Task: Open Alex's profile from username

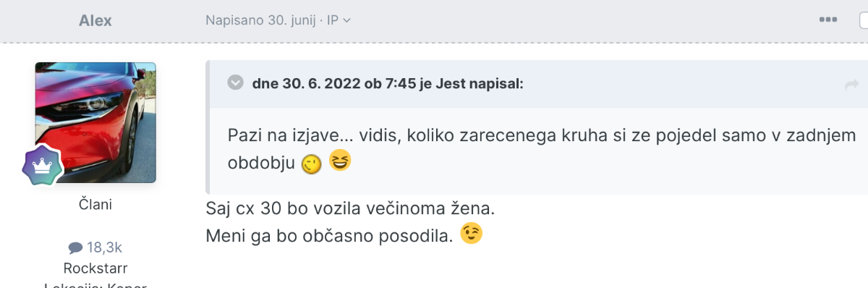Action: [95, 20]
